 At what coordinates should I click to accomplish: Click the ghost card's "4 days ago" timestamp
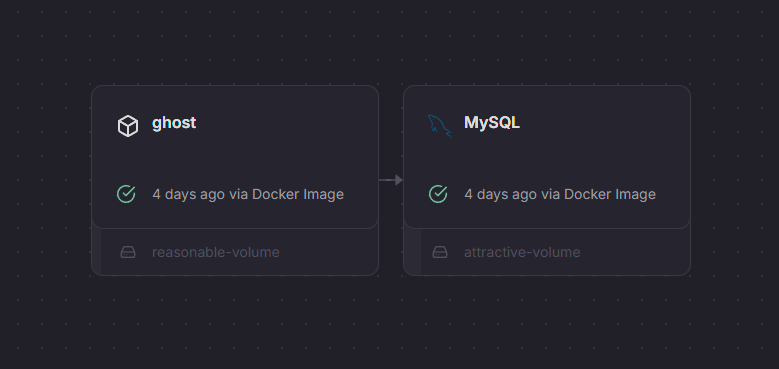pos(188,194)
